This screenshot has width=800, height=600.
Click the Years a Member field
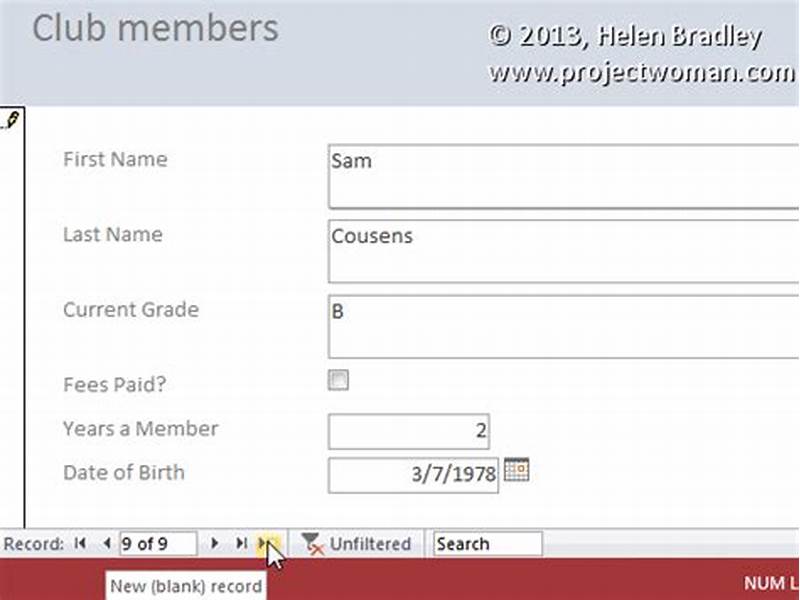coord(410,428)
